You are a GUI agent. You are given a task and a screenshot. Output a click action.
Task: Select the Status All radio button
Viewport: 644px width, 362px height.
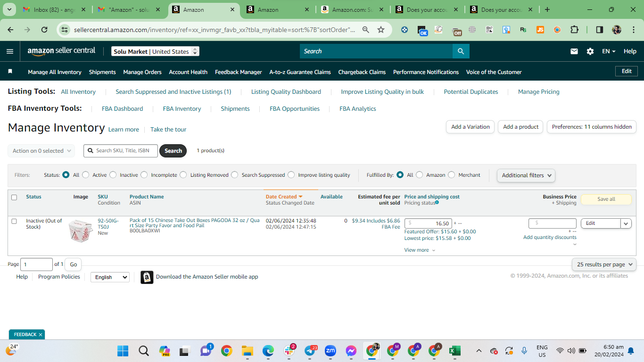click(x=66, y=175)
